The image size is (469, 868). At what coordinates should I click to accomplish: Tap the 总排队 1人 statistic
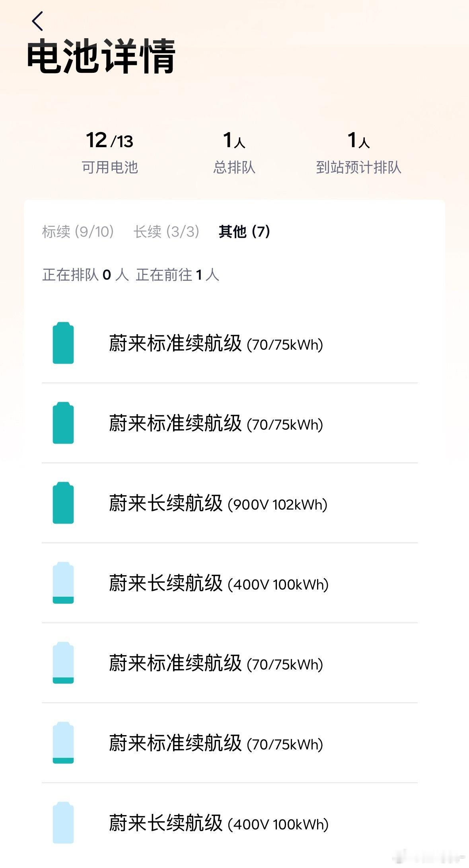[234, 153]
